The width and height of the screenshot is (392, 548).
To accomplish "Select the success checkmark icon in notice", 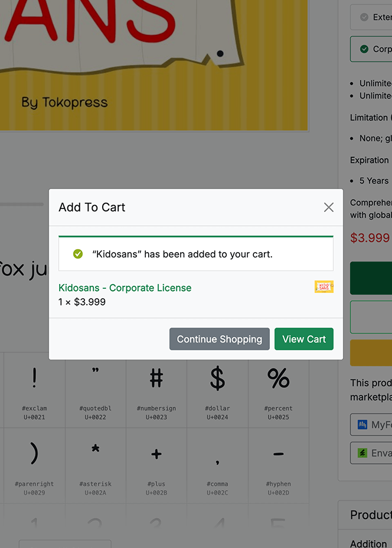I will (x=78, y=254).
